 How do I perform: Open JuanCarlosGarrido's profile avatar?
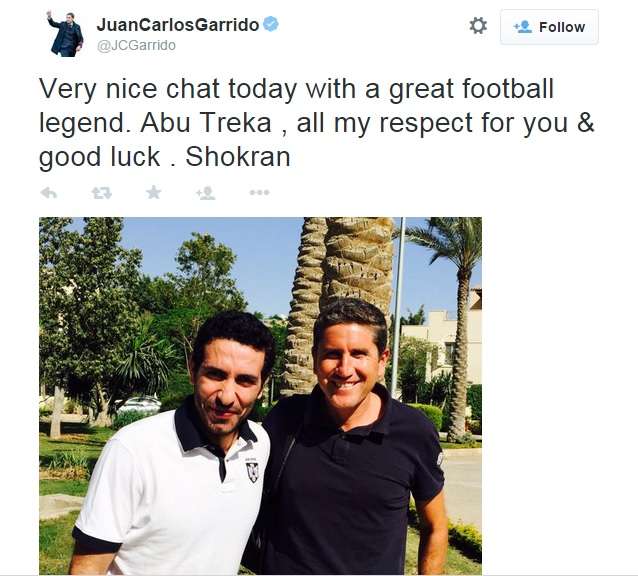[65, 34]
